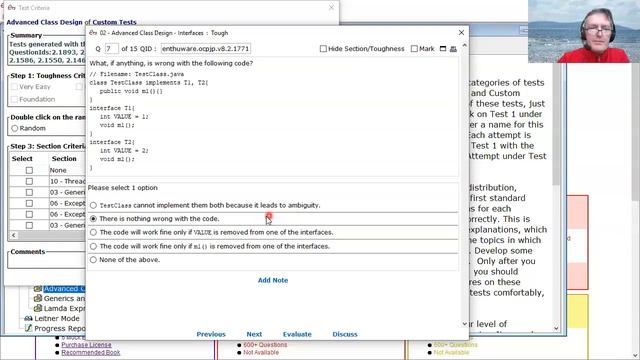Click the 'Please select 1 option' text
The height and width of the screenshot is (360, 640).
122,188
